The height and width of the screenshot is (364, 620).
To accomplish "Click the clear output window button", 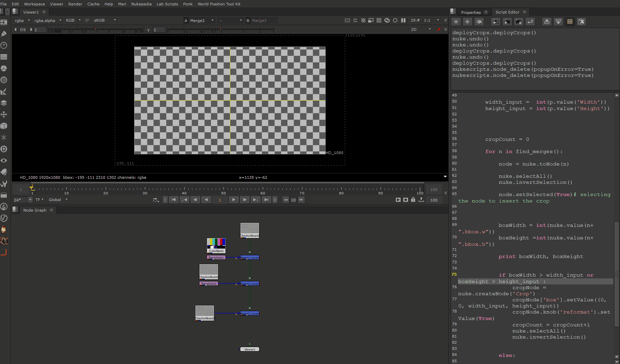I will pyautogui.click(x=581, y=22).
